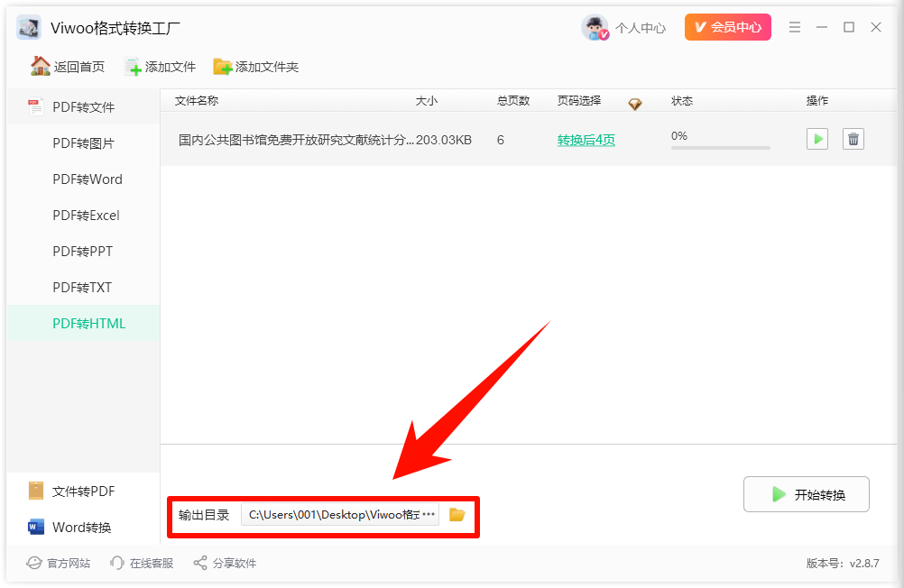The width and height of the screenshot is (904, 588).
Task: Open 个人中心 personal center
Action: coord(640,28)
